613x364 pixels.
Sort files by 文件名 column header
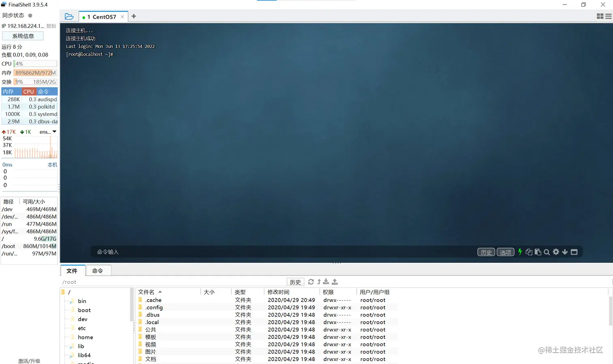[x=168, y=292]
